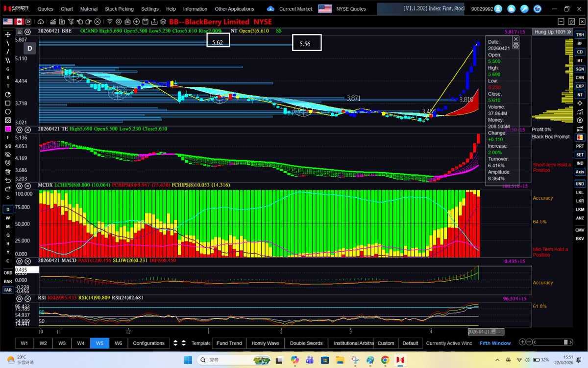Open the magenta drawing color swatch
Image resolution: width=588 pixels, height=368 pixels.
click(8, 129)
